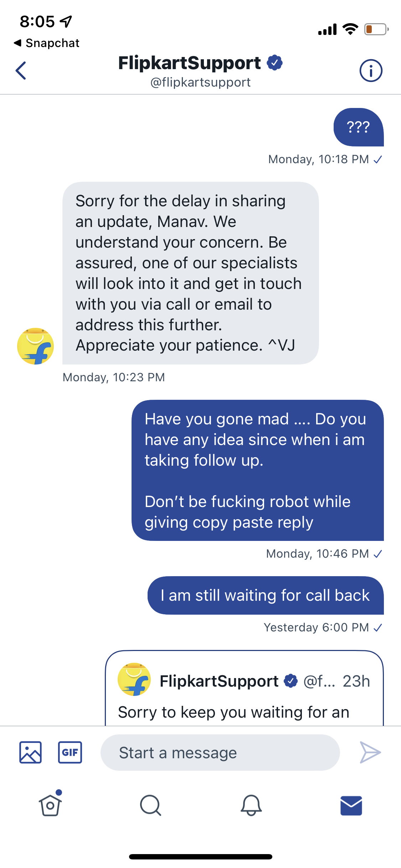Tap the back chevron arrow

click(x=21, y=71)
